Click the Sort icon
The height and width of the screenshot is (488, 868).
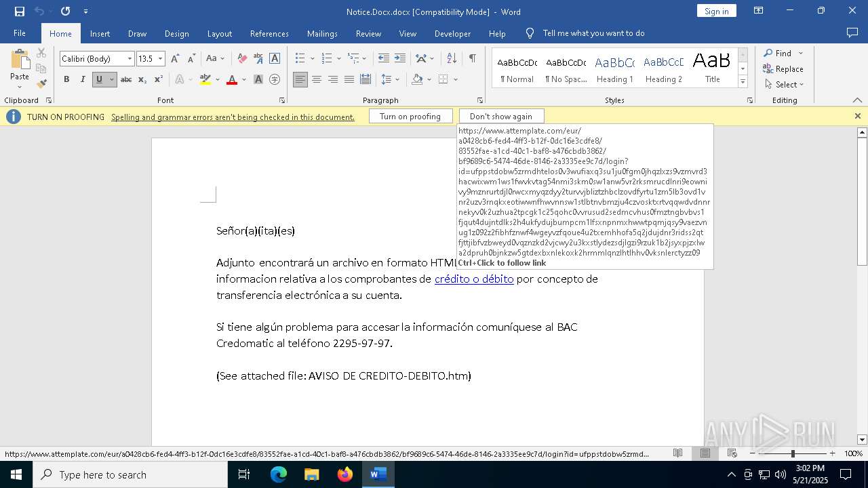coord(452,59)
